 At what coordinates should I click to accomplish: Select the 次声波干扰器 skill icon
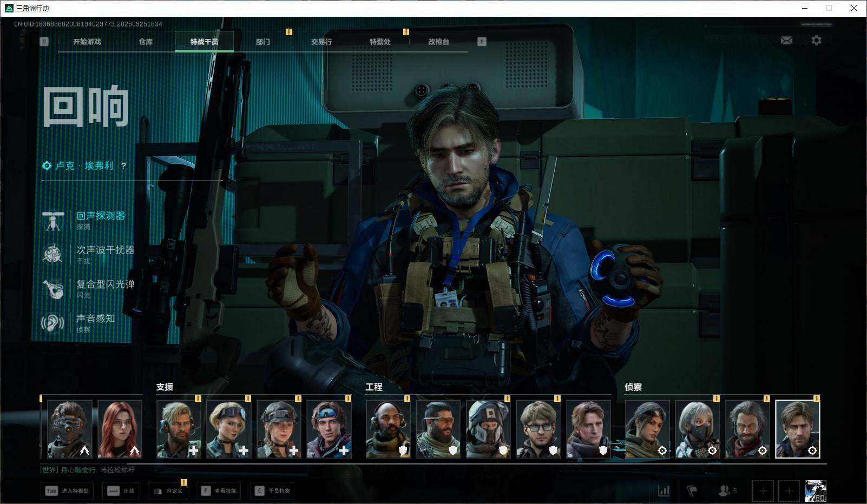pos(53,254)
